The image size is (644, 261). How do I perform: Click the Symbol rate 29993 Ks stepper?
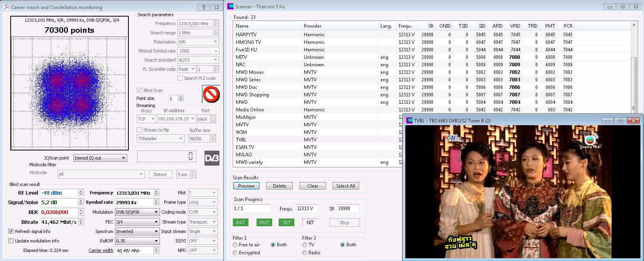(156, 202)
